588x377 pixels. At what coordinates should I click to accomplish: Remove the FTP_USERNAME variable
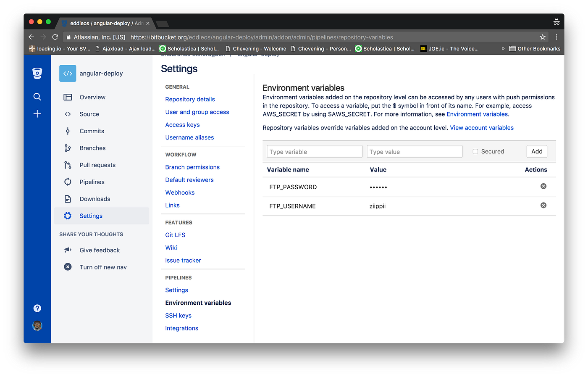[543, 206]
